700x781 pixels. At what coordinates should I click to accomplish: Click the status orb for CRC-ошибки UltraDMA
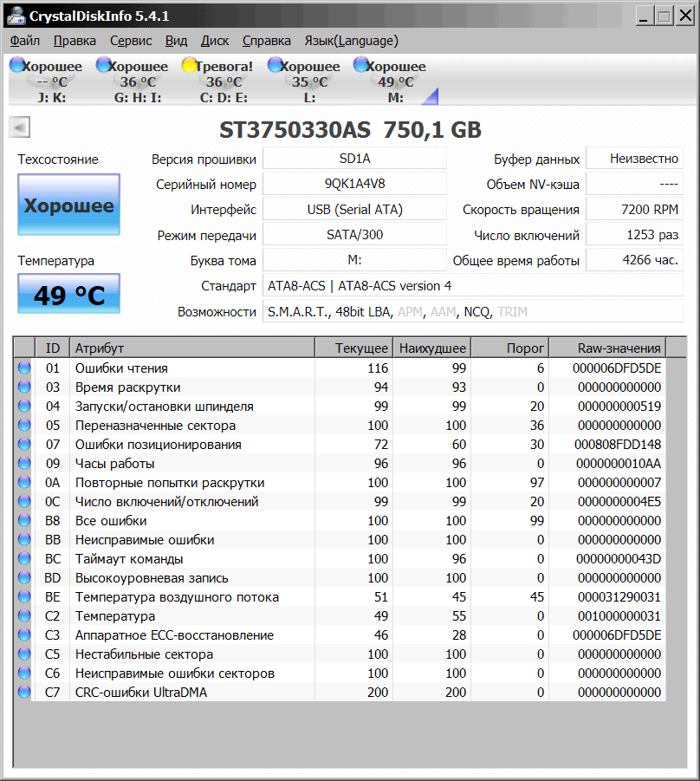tap(23, 693)
